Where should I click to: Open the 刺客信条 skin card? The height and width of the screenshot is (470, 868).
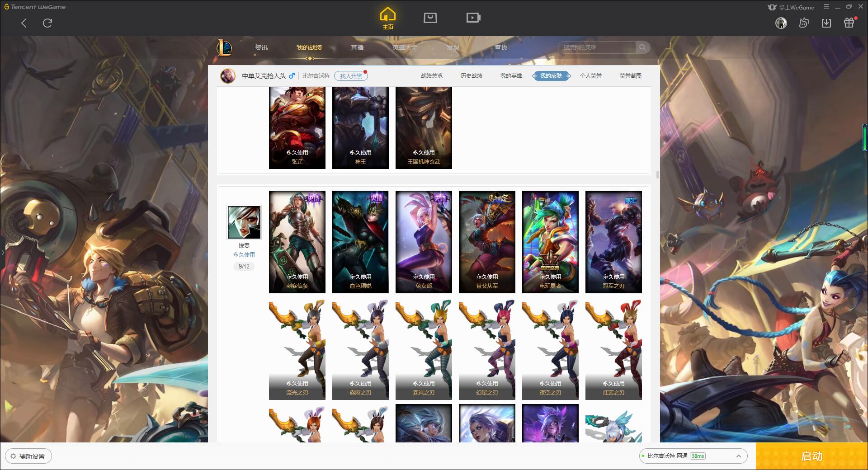click(297, 242)
